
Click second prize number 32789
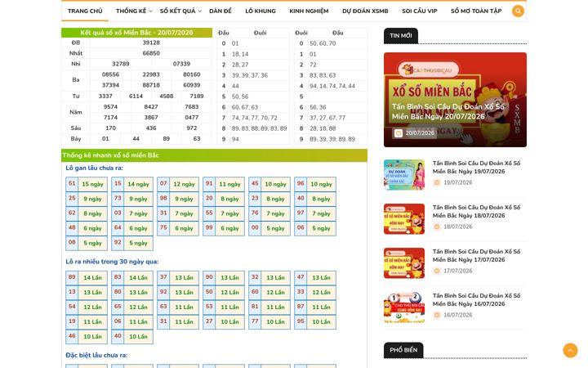121,64
